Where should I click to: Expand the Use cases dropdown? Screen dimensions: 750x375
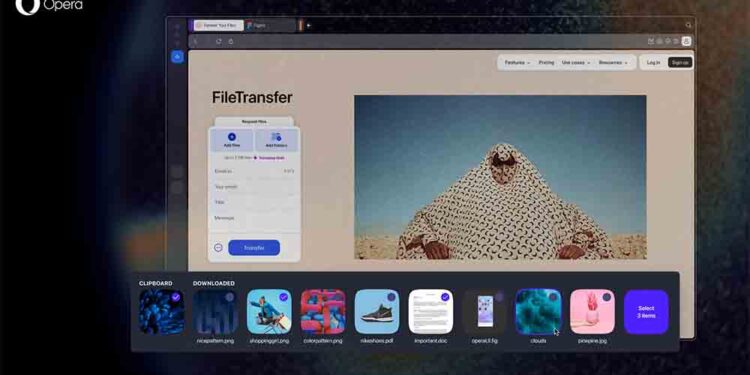tap(576, 63)
